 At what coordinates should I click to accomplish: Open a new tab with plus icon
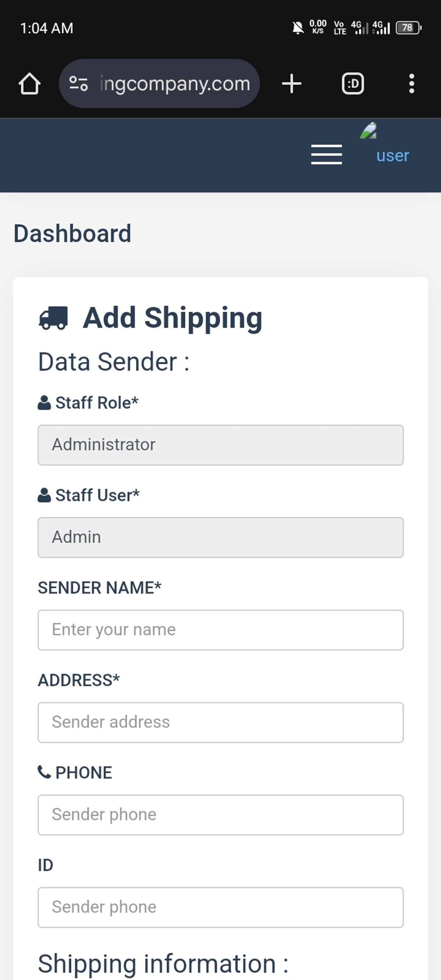click(292, 83)
